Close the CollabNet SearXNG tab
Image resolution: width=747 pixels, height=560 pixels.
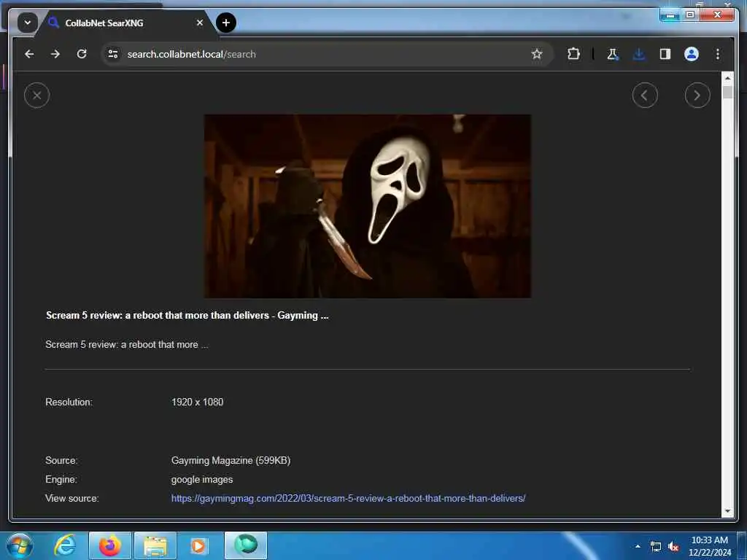(x=200, y=23)
